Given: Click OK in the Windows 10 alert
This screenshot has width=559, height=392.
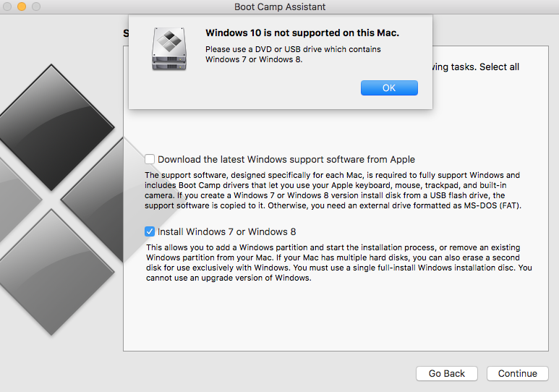Looking at the screenshot, I should pos(389,88).
